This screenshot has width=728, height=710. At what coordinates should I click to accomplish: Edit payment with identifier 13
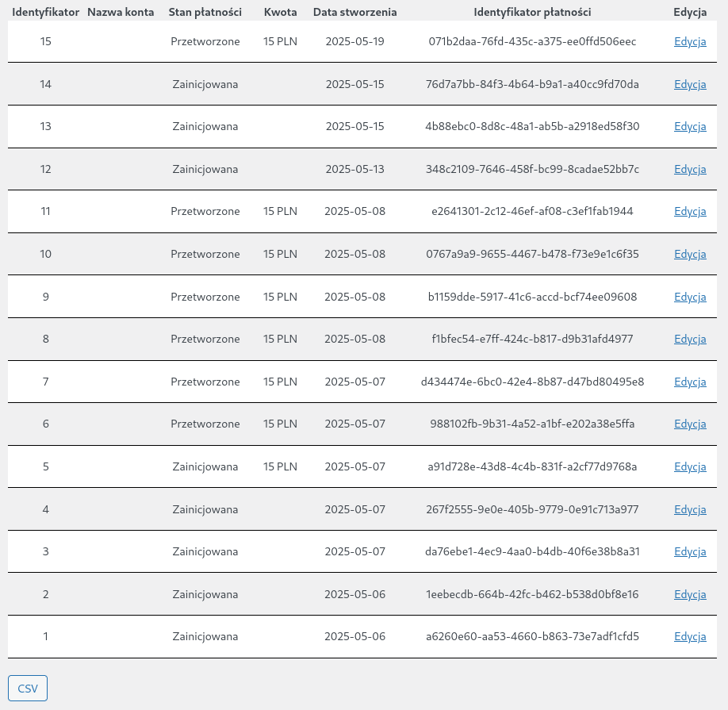pyautogui.click(x=690, y=126)
